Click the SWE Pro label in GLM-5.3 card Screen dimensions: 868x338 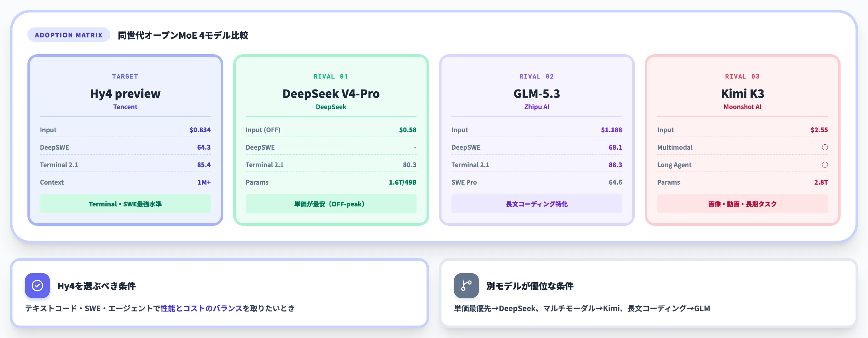[464, 182]
